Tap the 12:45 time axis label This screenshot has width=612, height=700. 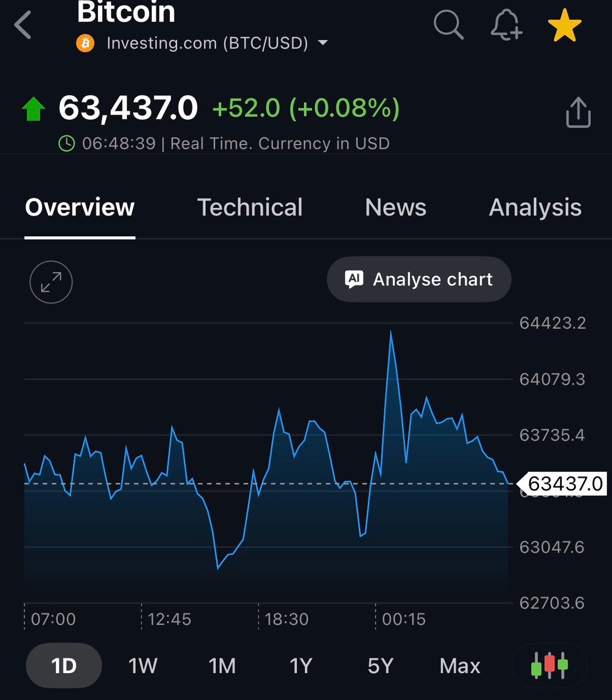coord(170,619)
